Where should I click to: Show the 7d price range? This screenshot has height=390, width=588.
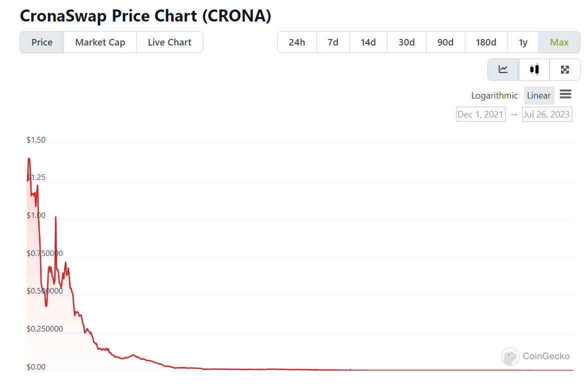(x=333, y=42)
